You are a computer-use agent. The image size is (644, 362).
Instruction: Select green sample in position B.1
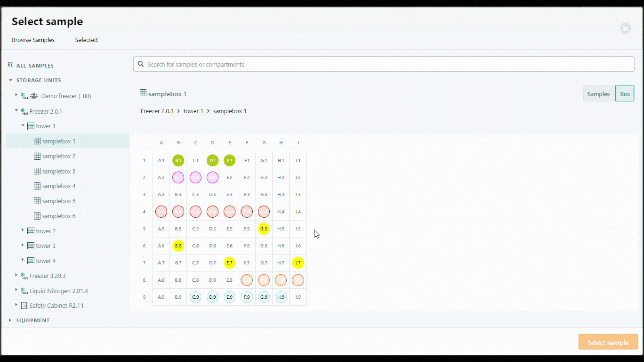click(178, 160)
